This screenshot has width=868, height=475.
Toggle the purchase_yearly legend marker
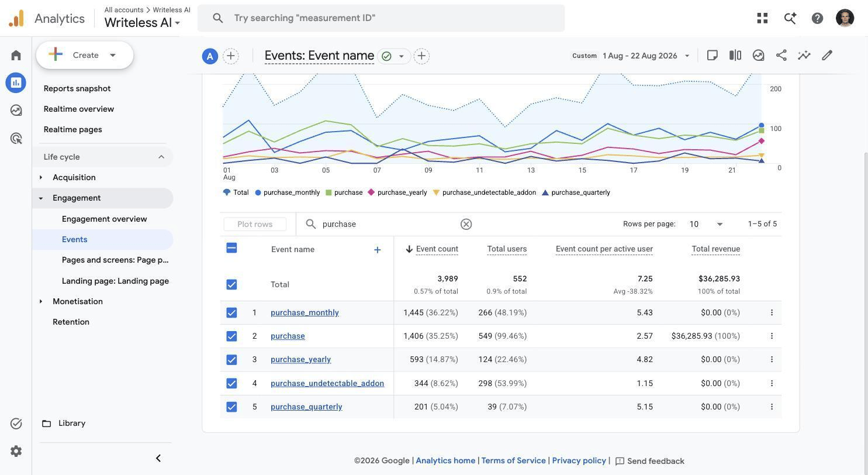371,192
